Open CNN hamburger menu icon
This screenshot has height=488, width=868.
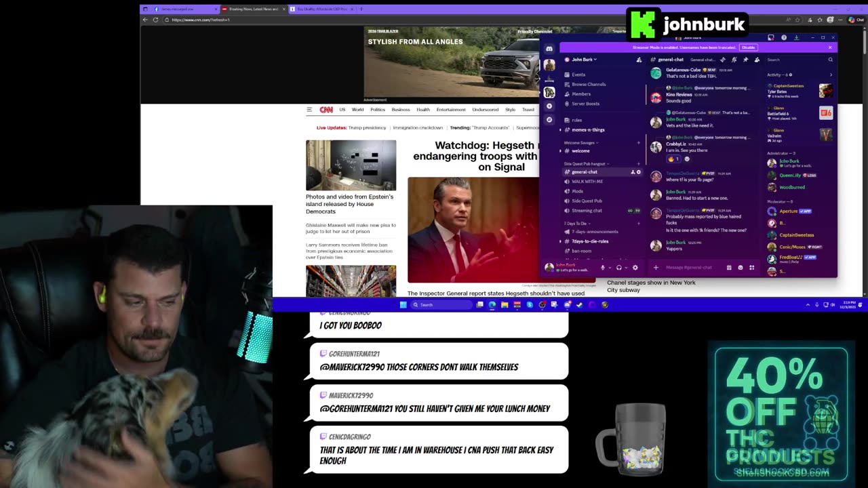click(x=309, y=110)
